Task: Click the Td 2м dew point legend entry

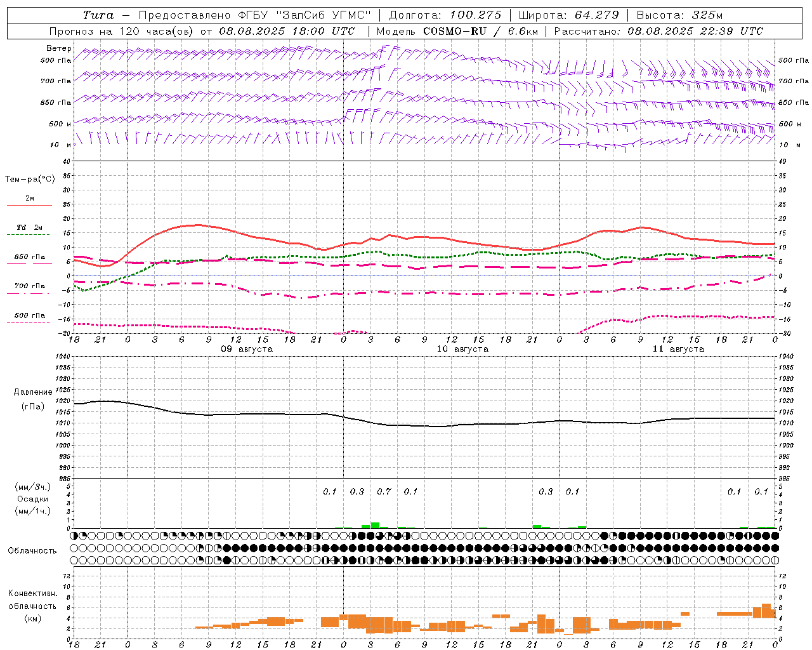Action: click(29, 227)
